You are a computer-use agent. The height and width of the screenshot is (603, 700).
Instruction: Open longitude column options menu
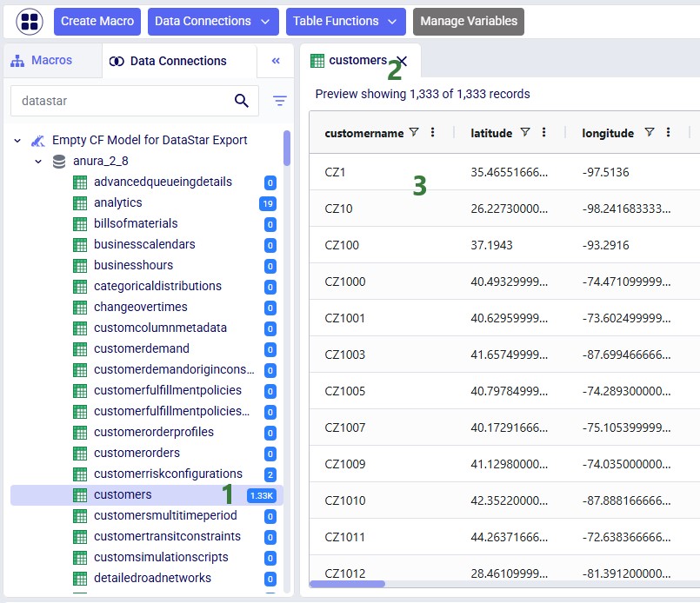click(669, 132)
